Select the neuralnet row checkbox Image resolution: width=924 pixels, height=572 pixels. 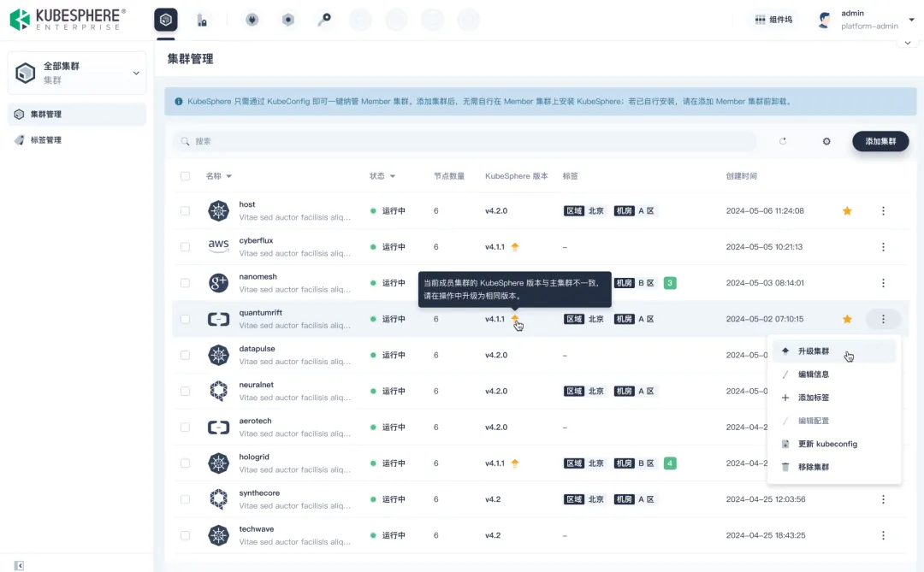pos(185,391)
